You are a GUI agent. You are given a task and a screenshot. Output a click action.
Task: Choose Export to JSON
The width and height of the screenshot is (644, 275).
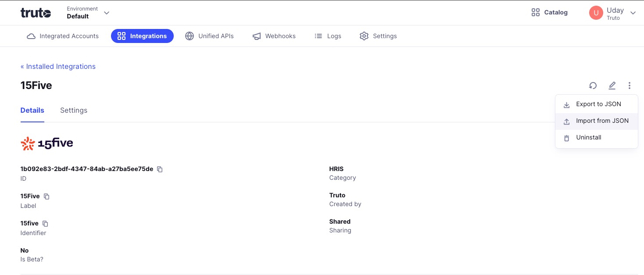(596, 104)
